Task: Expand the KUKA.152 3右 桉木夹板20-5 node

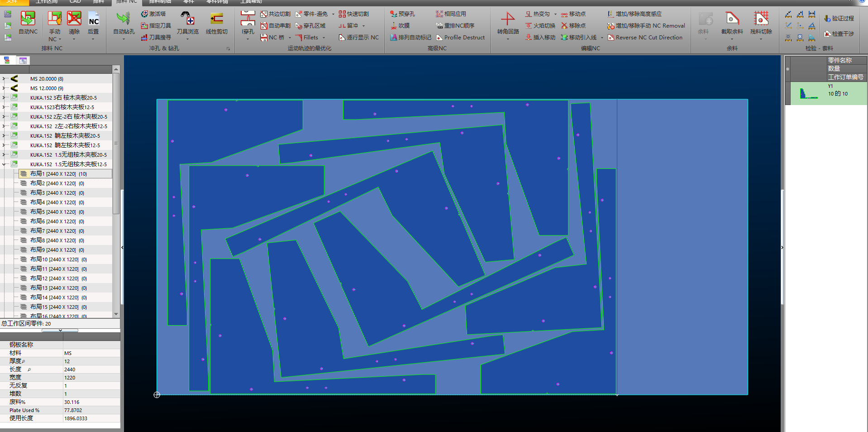Action: 4,98
